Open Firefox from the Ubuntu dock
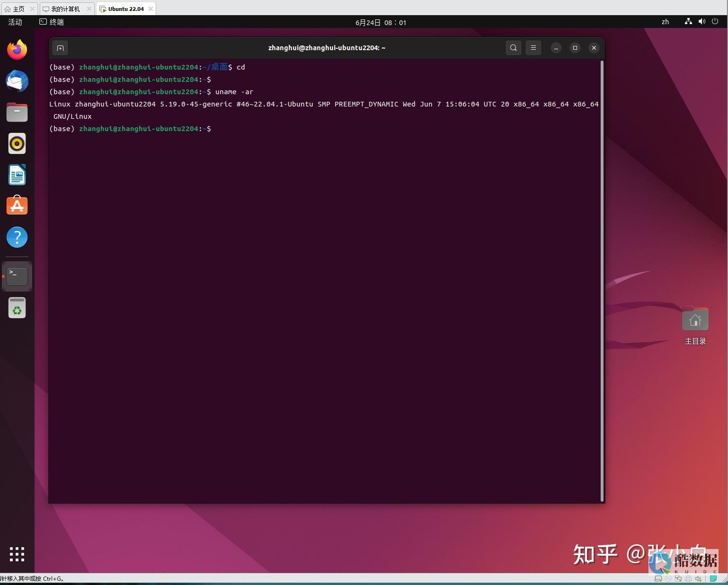This screenshot has height=585, width=728. click(17, 50)
